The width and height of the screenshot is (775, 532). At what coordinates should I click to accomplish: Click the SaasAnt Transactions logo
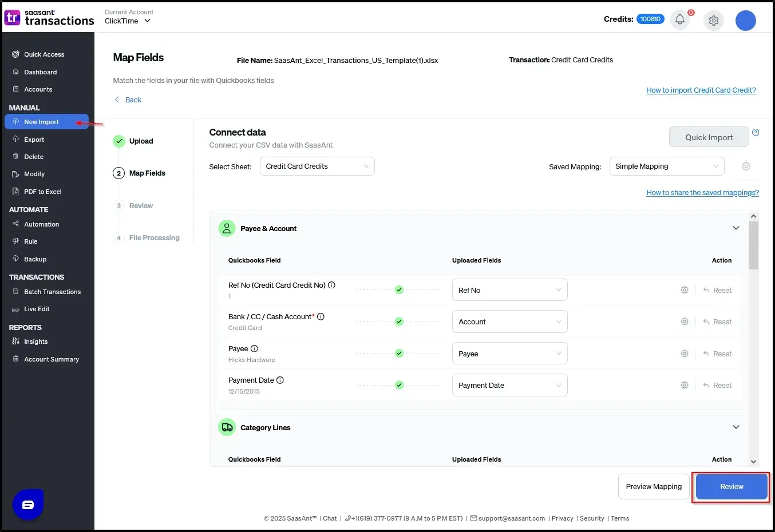[49, 17]
